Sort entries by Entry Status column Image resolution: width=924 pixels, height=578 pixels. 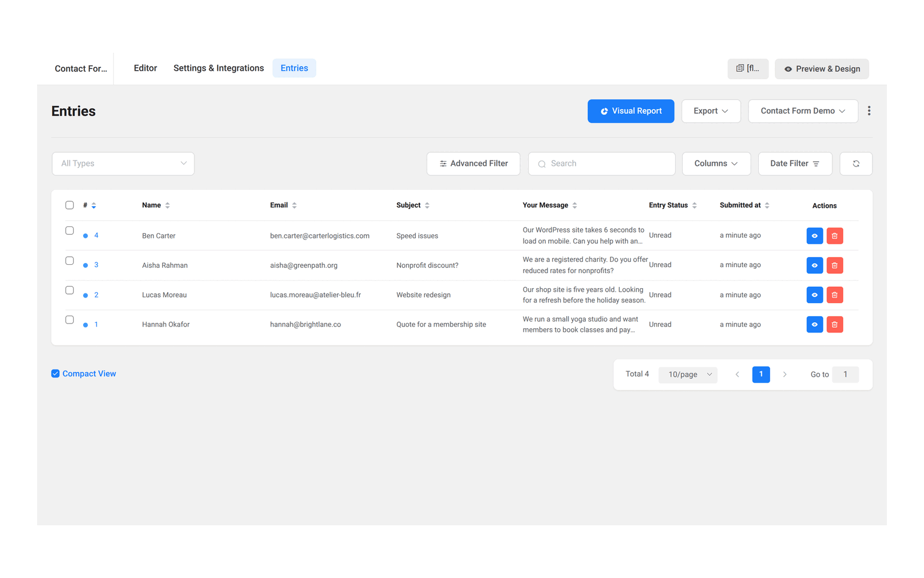[x=694, y=205]
